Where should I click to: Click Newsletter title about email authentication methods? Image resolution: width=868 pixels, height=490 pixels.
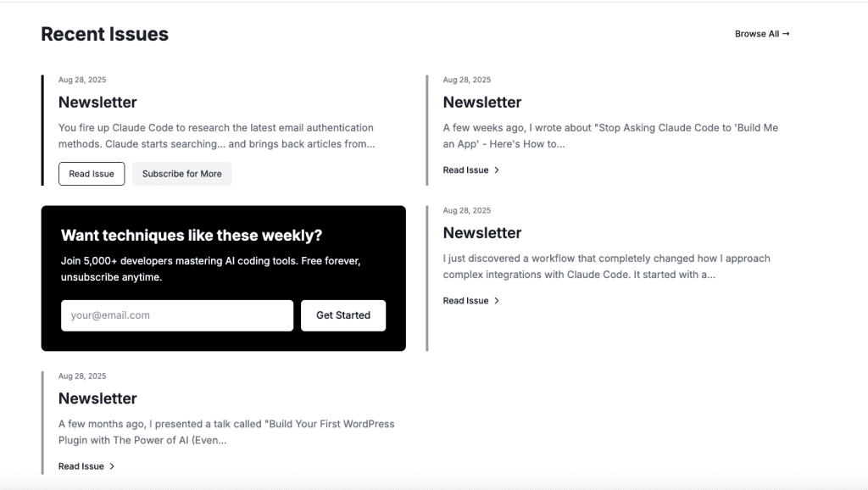97,103
